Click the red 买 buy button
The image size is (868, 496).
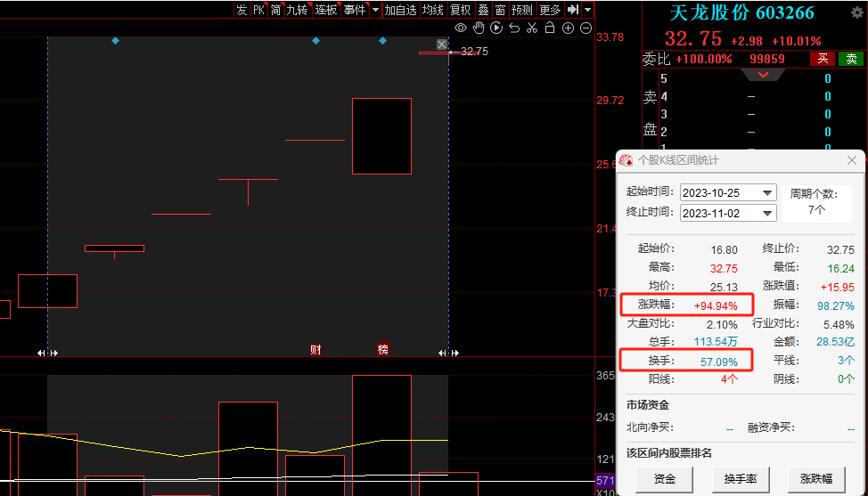click(823, 59)
